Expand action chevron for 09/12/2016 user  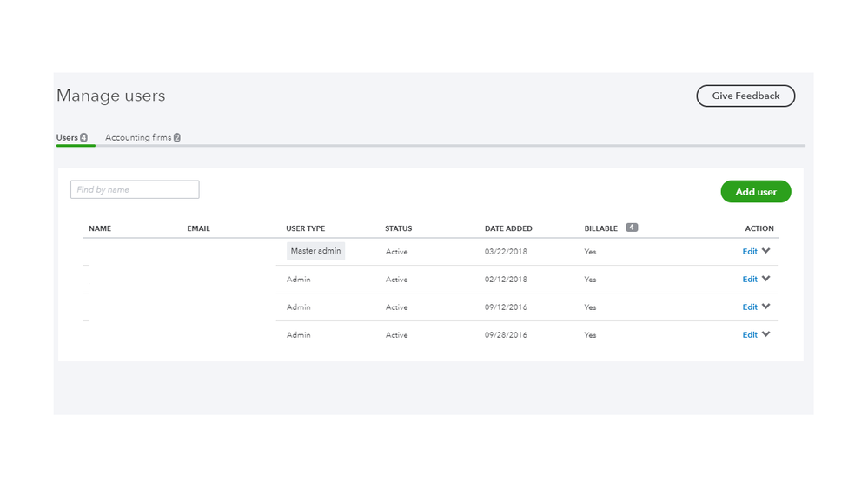(765, 307)
